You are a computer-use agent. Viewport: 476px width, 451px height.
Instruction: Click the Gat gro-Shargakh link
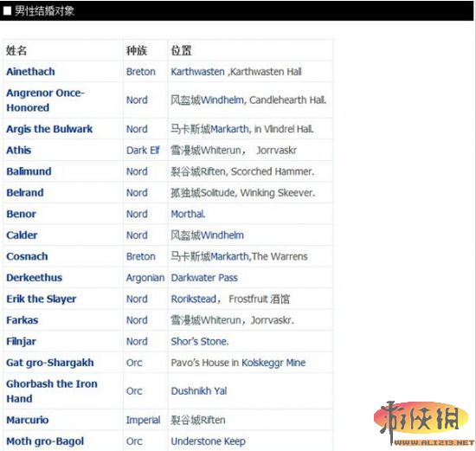click(50, 363)
